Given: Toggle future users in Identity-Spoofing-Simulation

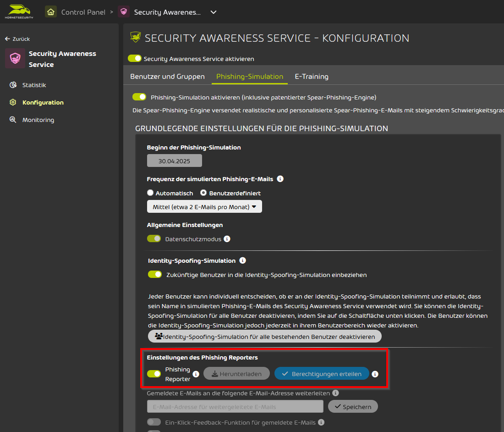Looking at the screenshot, I should click(155, 274).
